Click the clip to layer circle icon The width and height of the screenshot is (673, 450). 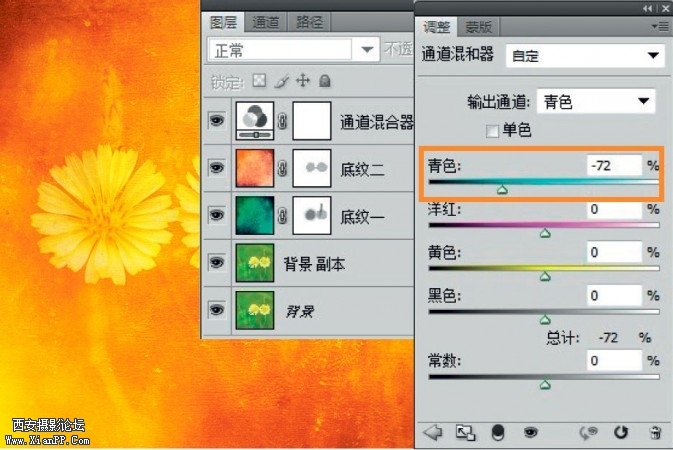[496, 432]
